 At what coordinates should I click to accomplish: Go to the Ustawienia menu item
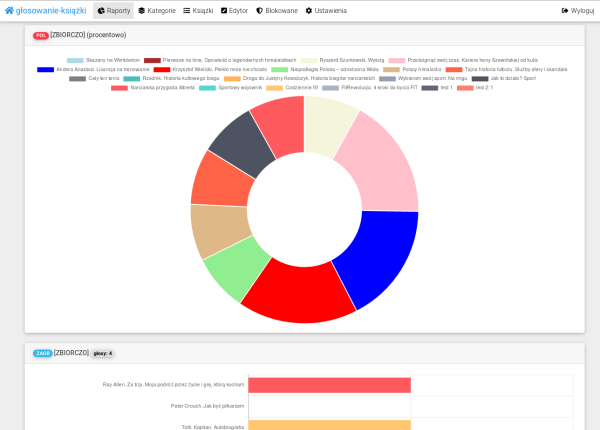pos(326,10)
